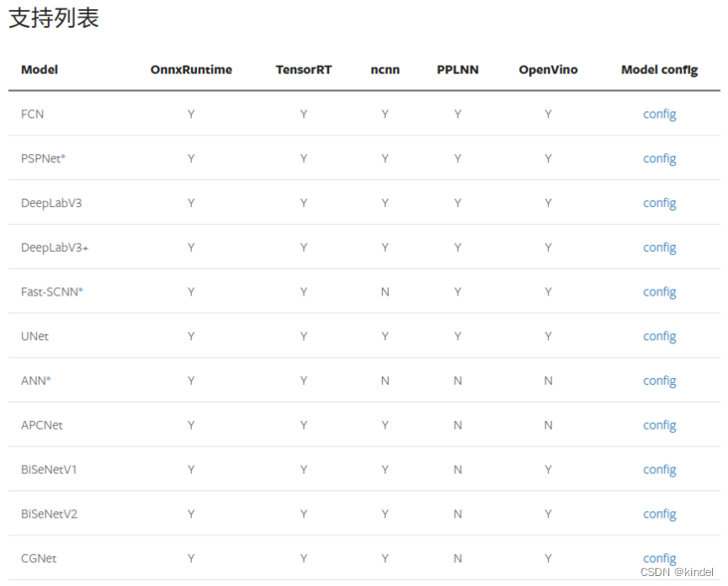Click the ncnn column header
Screen dimensions: 728x586
pos(385,70)
